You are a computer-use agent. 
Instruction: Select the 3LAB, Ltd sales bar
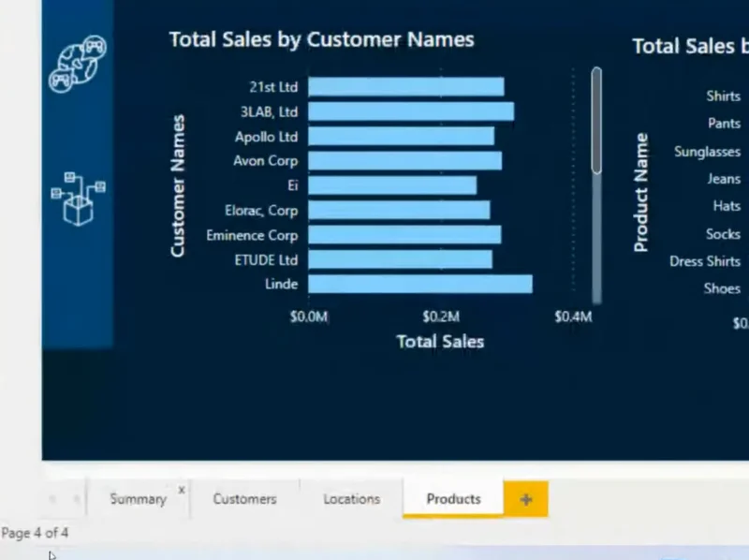tap(411, 111)
